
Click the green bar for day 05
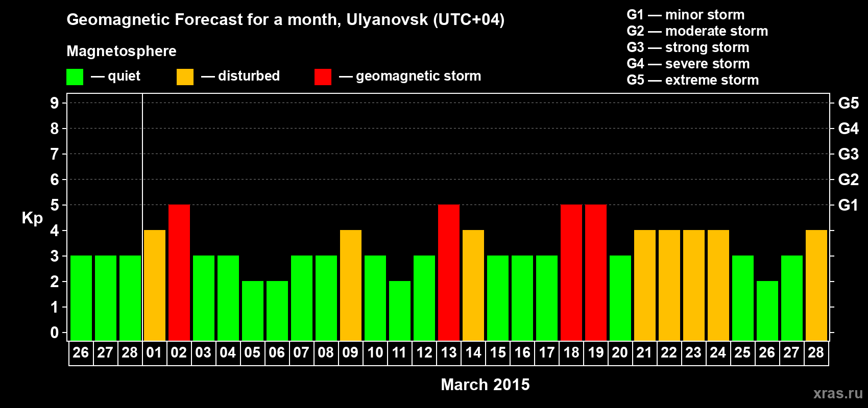pyautogui.click(x=253, y=311)
